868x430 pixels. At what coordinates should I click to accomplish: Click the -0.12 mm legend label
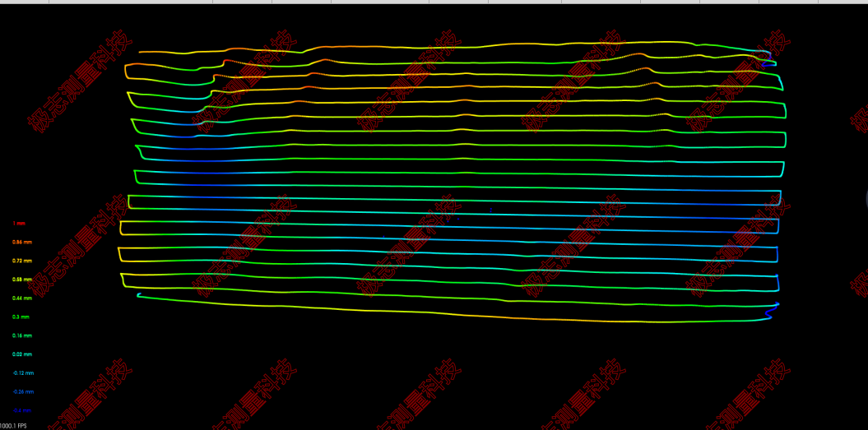22,373
